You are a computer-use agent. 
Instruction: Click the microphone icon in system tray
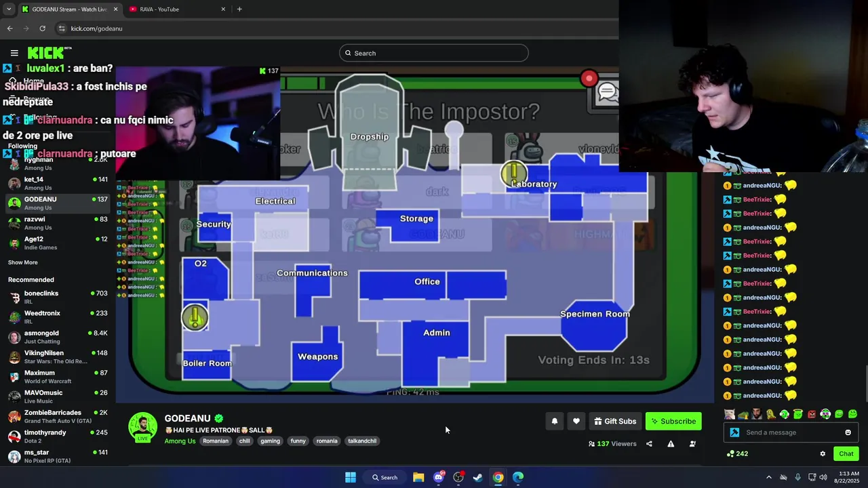(798, 477)
